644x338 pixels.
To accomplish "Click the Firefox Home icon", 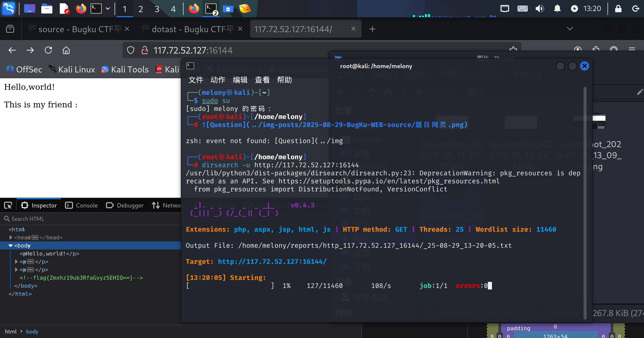I will click(66, 50).
